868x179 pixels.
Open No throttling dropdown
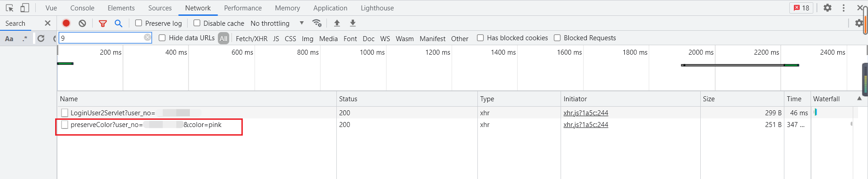click(x=277, y=23)
